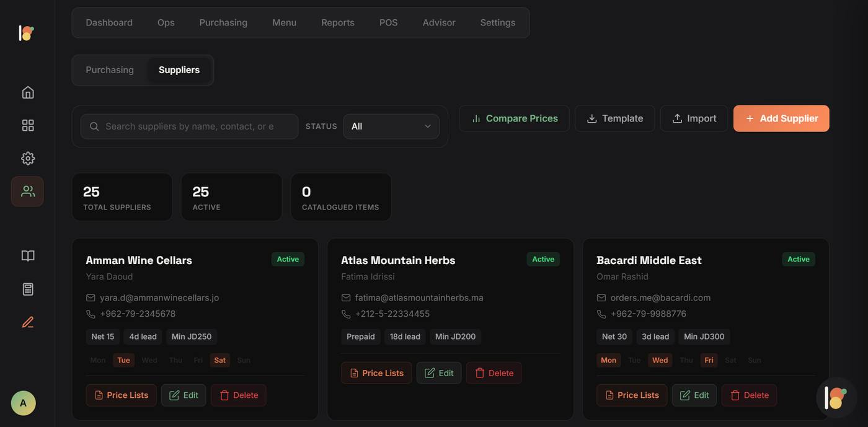Open the calculator sidebar icon
Viewport: 868px width, 427px height.
tap(28, 289)
